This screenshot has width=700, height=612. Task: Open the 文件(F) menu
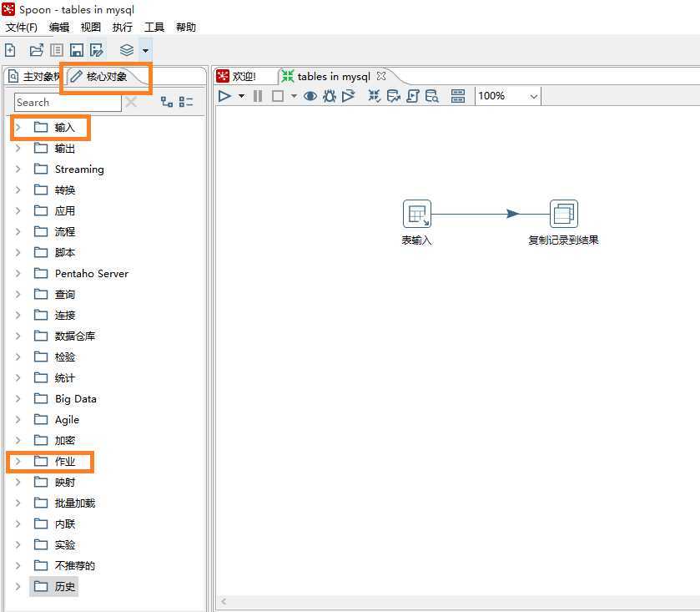coord(22,28)
